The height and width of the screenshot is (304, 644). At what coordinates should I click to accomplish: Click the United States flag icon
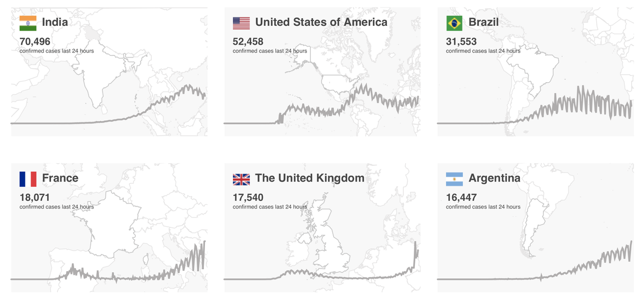click(x=241, y=23)
